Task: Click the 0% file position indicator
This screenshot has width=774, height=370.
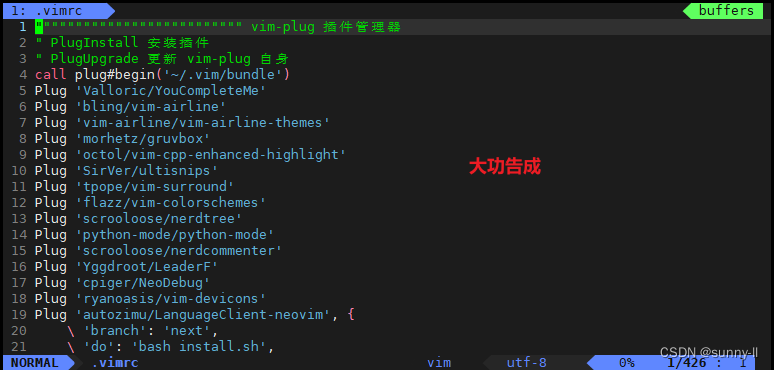Action: click(x=626, y=363)
